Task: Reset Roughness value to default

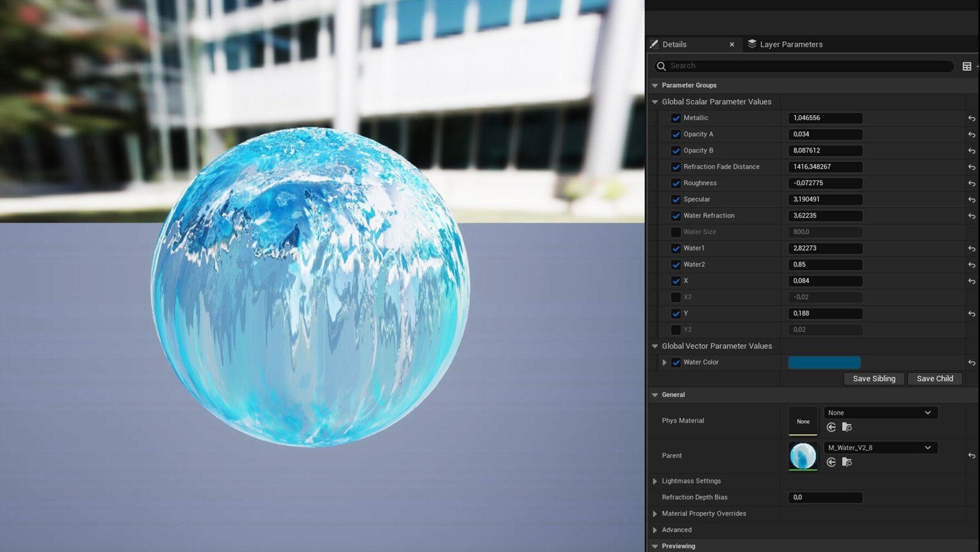Action: pos(971,184)
